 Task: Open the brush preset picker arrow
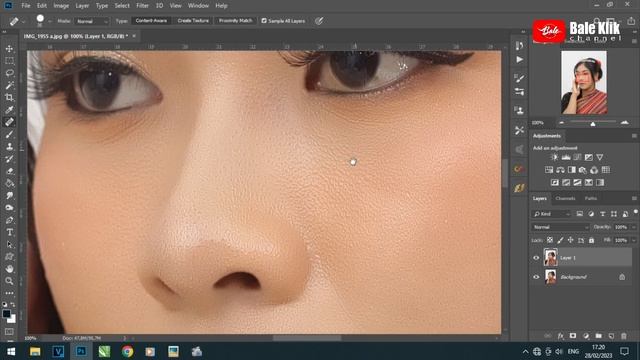(50, 21)
